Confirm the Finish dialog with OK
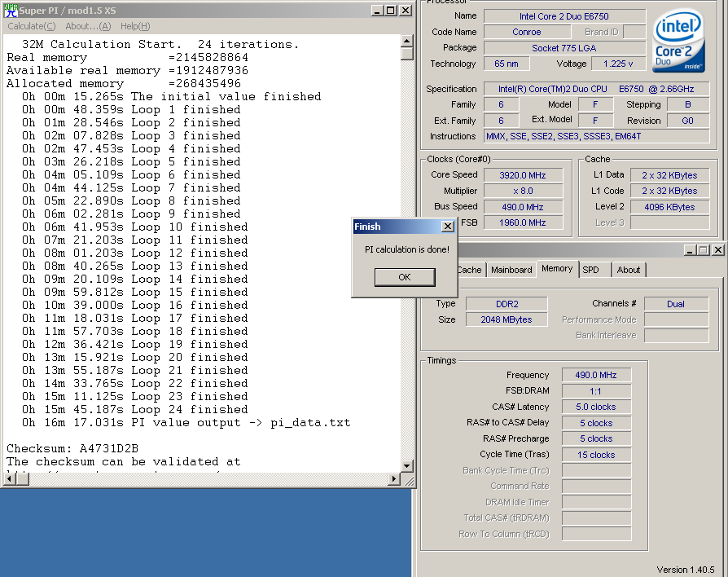The image size is (728, 577). point(405,277)
